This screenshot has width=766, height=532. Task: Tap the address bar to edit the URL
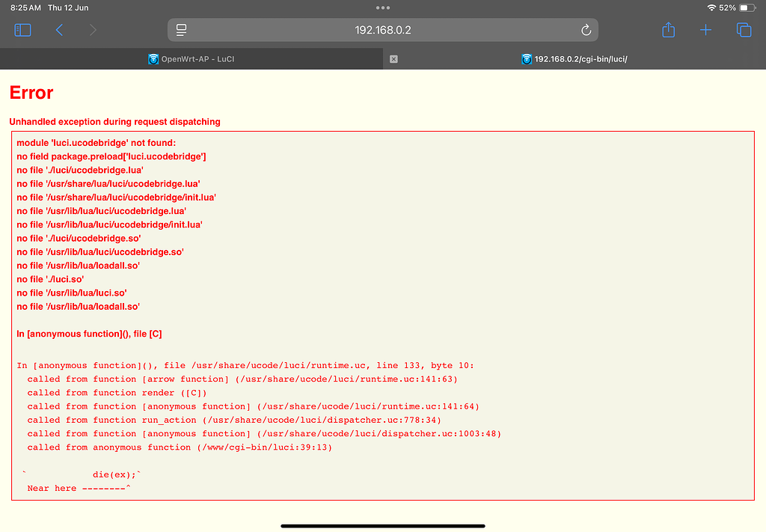coord(383,30)
